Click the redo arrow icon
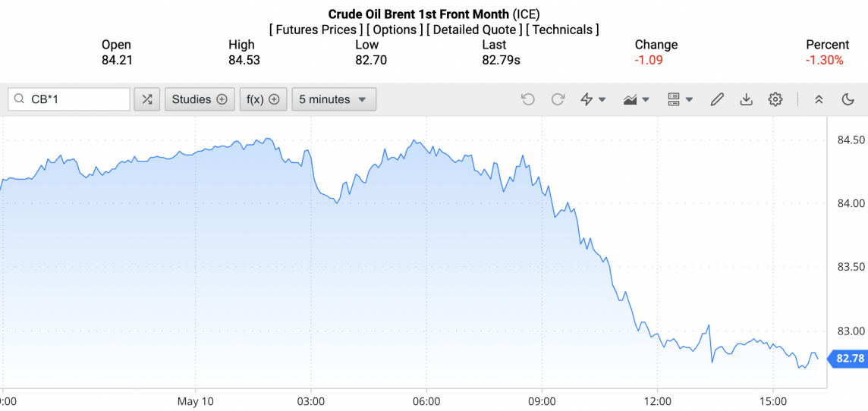 tap(558, 99)
